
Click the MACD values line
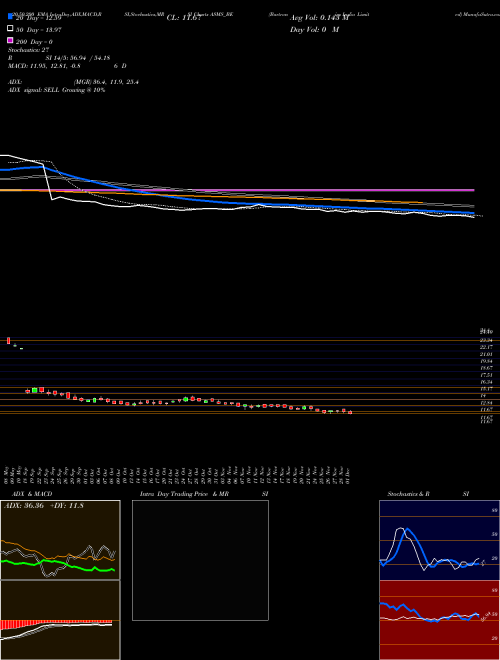(x=67, y=66)
